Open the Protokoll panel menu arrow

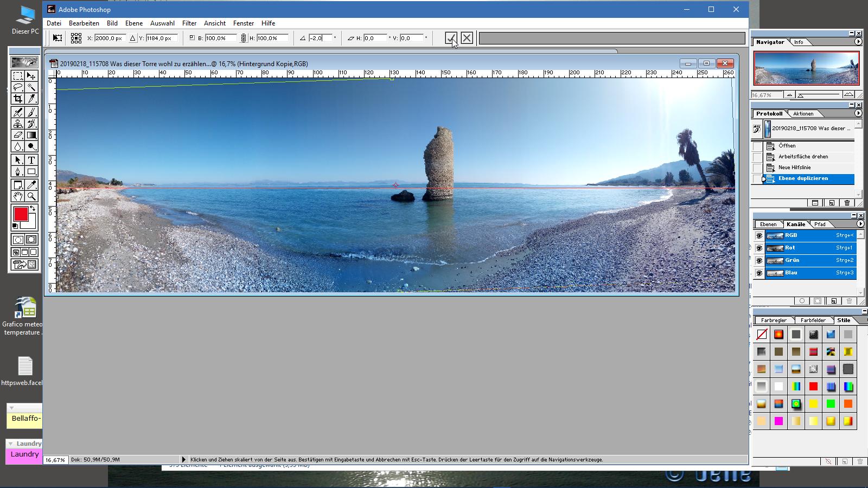pyautogui.click(x=859, y=113)
